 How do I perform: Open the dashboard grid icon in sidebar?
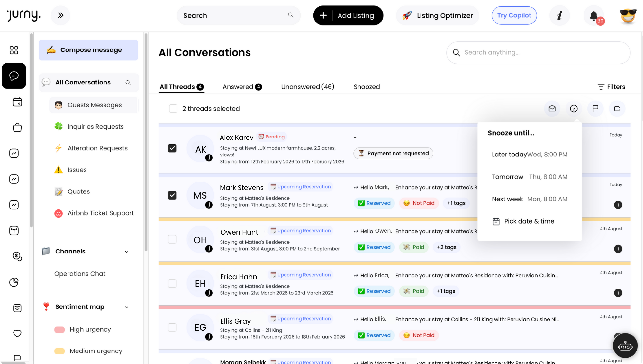[x=14, y=50]
